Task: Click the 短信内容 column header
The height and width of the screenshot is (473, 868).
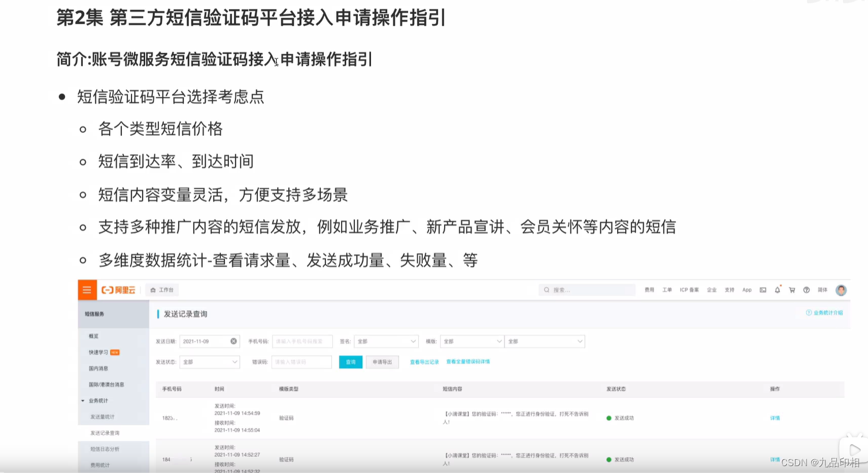Action: pyautogui.click(x=452, y=389)
